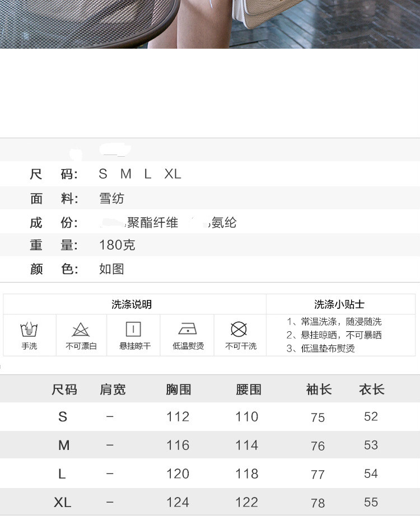This screenshot has width=420, height=516.
Task: Select the XL row in size table
Action: (63, 503)
